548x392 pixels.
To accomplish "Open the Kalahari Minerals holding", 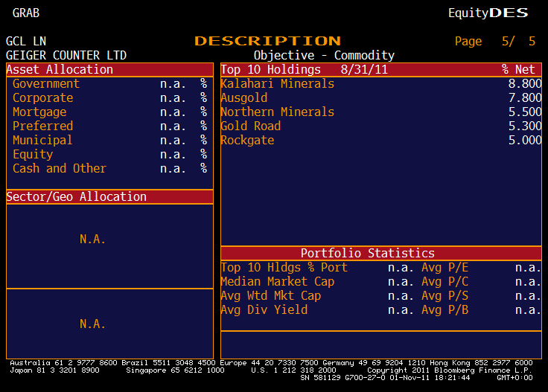I will click(278, 84).
